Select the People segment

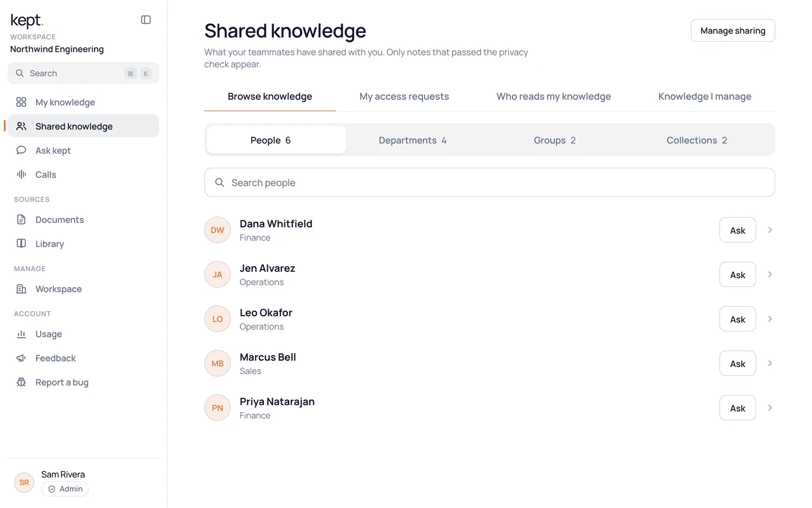(277, 140)
